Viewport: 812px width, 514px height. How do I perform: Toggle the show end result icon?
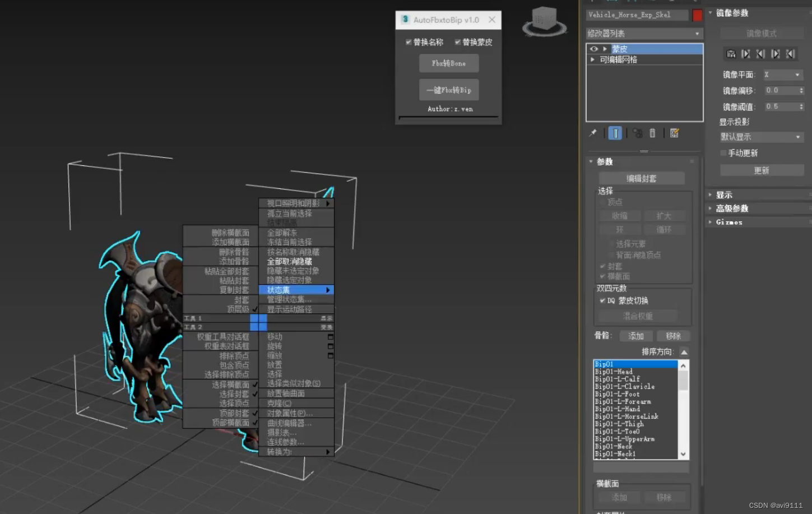[615, 133]
